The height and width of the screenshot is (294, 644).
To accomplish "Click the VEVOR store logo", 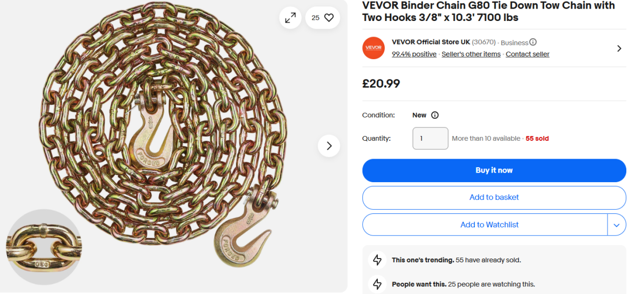I will pyautogui.click(x=374, y=48).
